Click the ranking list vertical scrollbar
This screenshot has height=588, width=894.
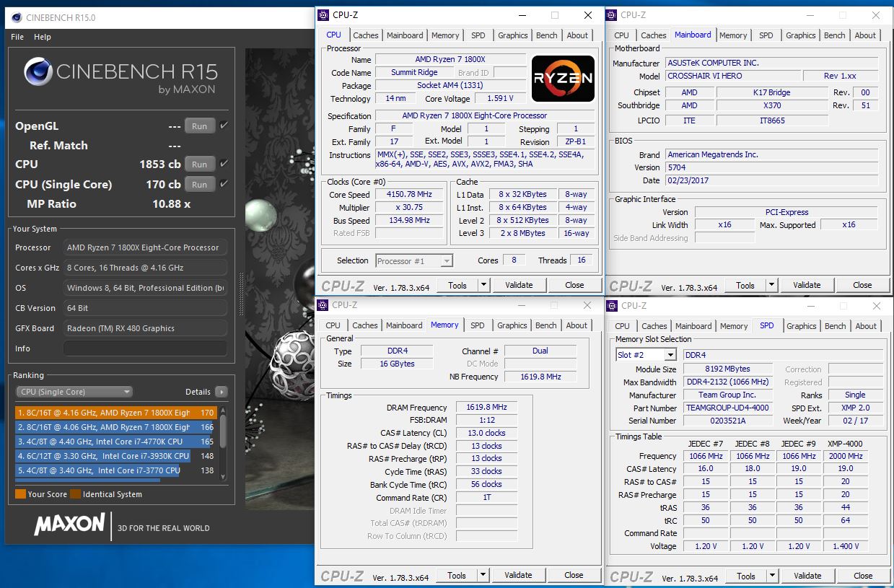(223, 443)
